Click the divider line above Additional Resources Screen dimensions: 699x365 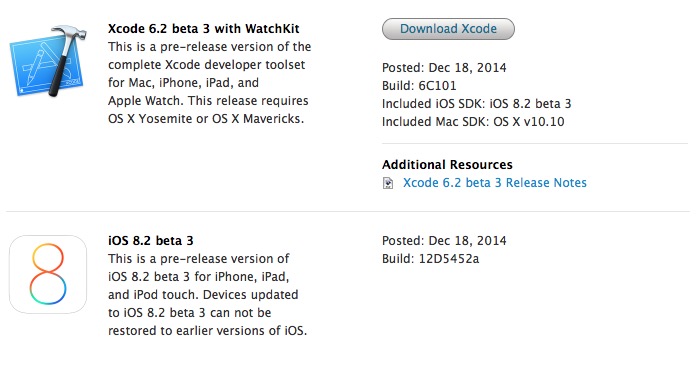click(535, 144)
